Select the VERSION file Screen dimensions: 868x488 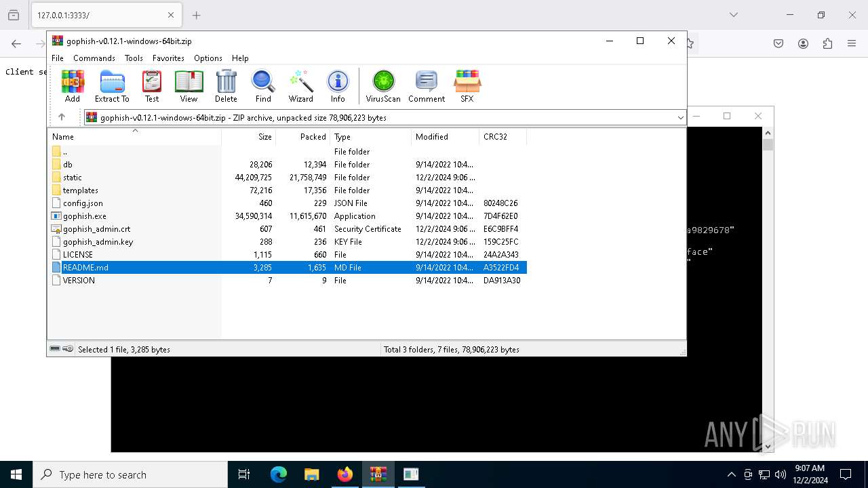pos(288,281)
